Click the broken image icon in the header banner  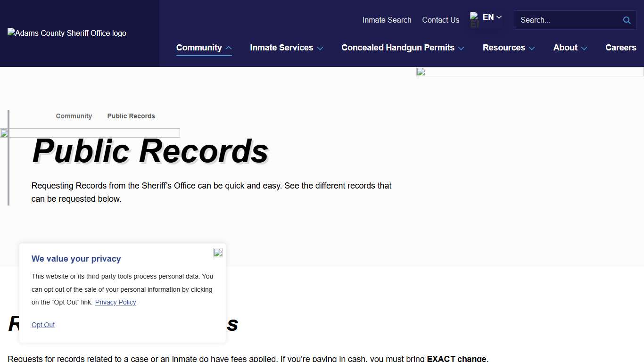(x=420, y=72)
